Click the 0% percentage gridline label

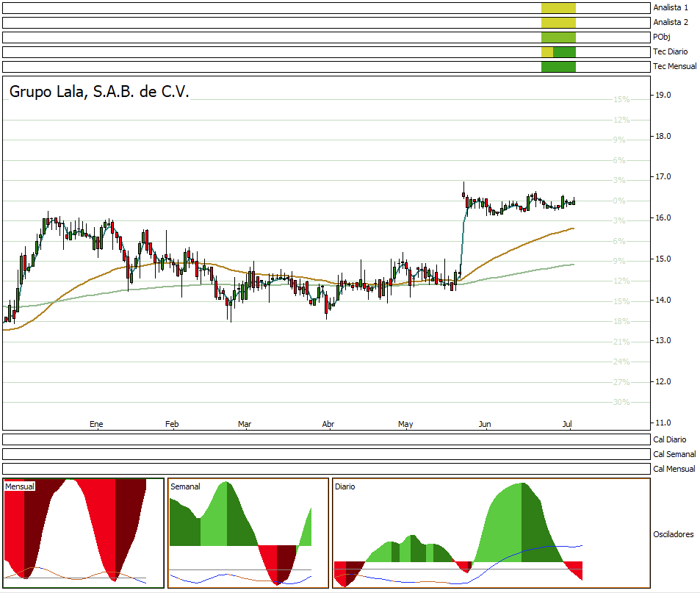(619, 201)
